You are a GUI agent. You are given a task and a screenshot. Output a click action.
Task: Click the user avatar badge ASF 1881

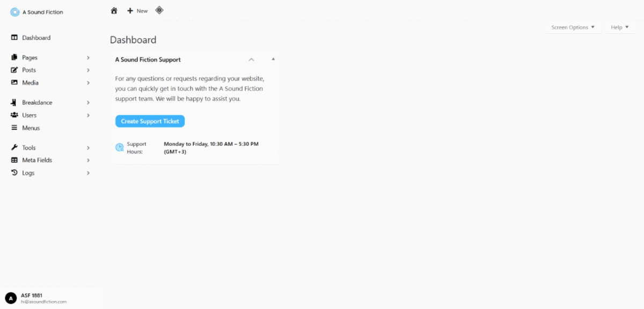point(11,298)
